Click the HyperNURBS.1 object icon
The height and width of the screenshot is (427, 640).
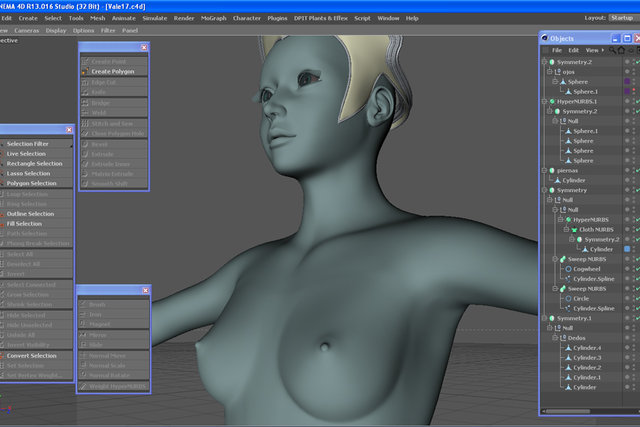(x=552, y=101)
